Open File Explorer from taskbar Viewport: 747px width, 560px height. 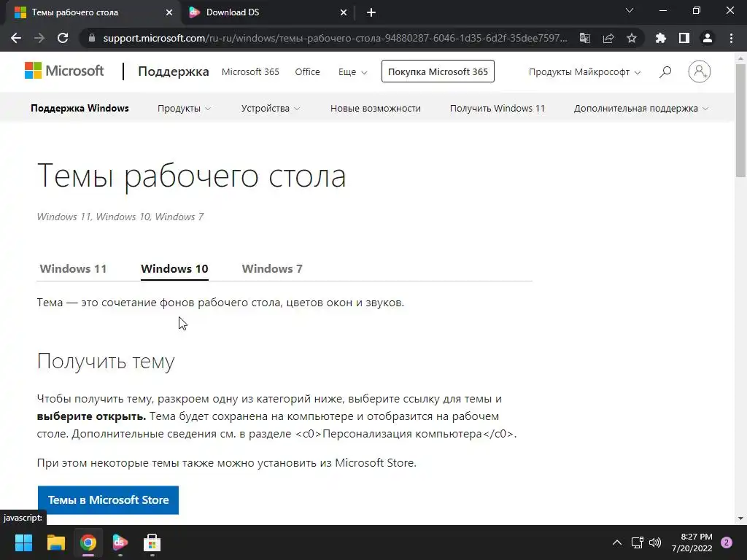tap(55, 542)
